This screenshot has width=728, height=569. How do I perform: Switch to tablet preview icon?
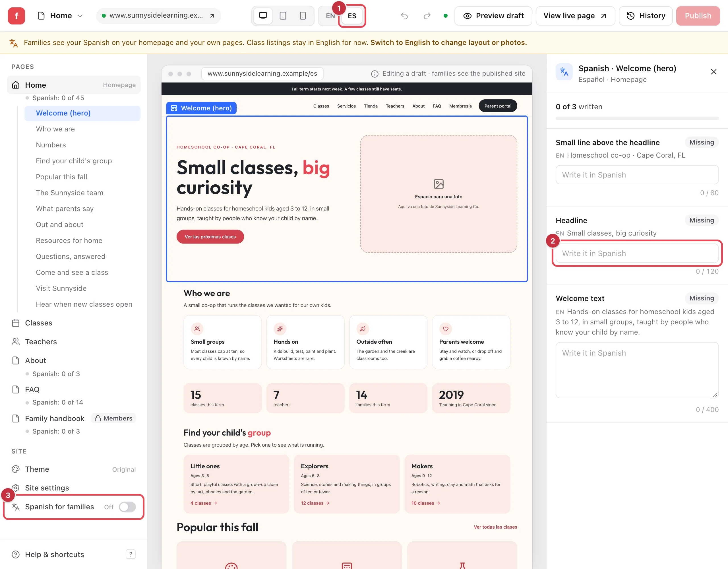(x=283, y=16)
